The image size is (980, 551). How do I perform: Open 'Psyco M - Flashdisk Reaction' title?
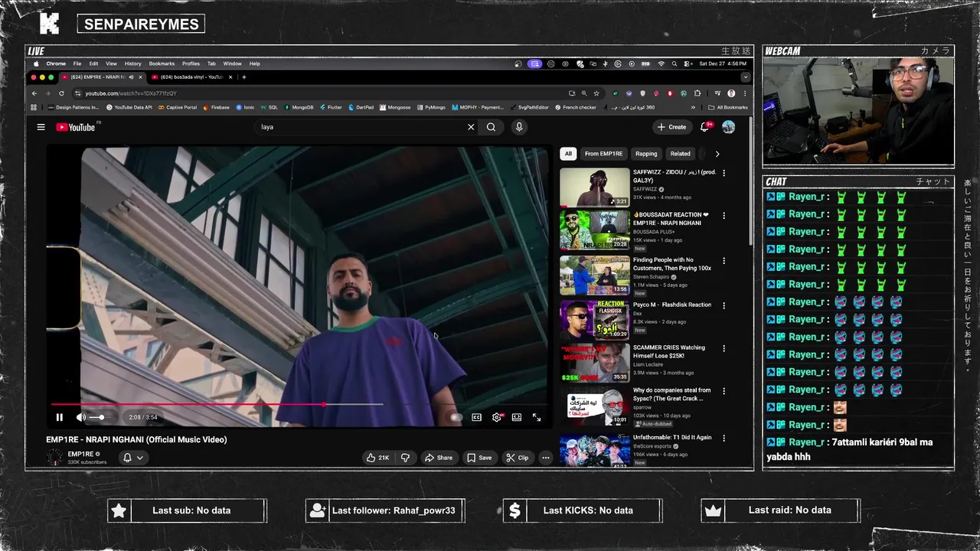(x=671, y=305)
